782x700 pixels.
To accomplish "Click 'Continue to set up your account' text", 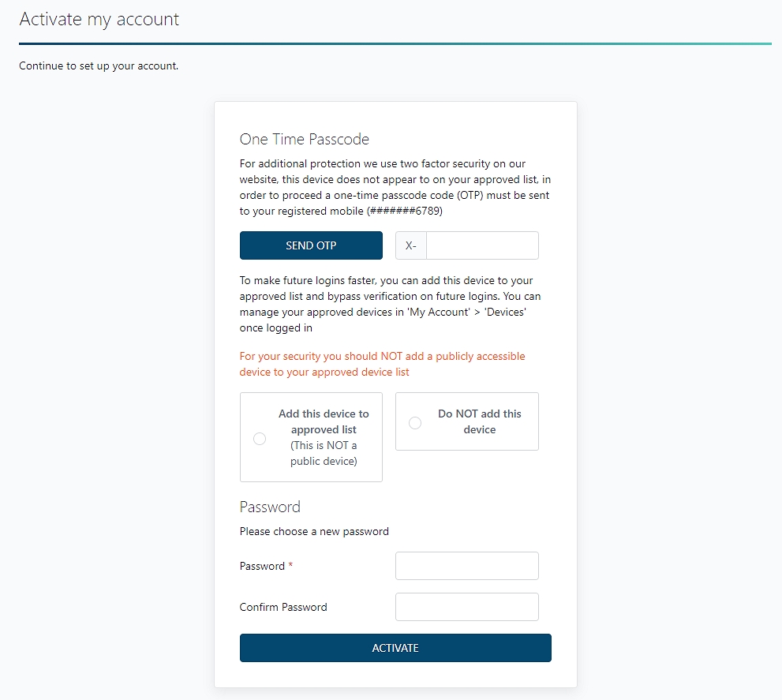I will (99, 66).
